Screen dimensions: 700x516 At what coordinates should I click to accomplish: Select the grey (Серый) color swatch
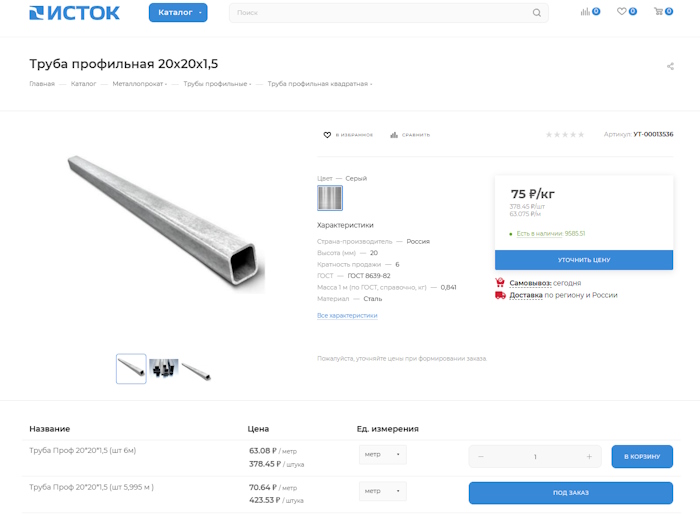330,198
